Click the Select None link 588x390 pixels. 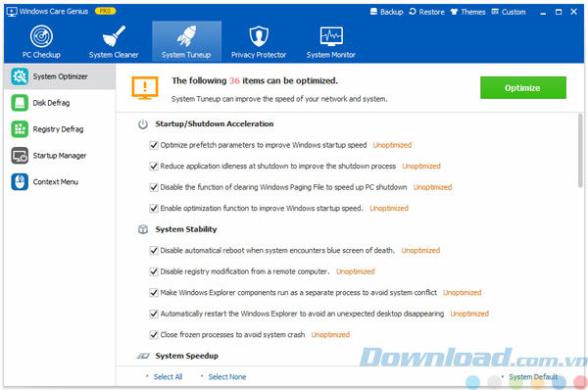click(227, 377)
